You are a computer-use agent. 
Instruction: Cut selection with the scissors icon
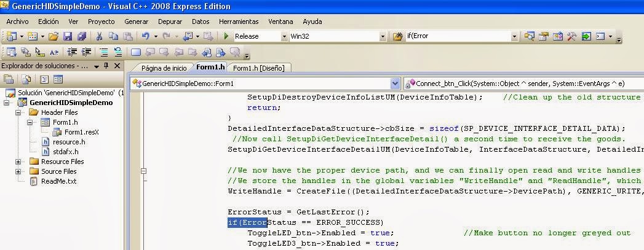[x=99, y=36]
